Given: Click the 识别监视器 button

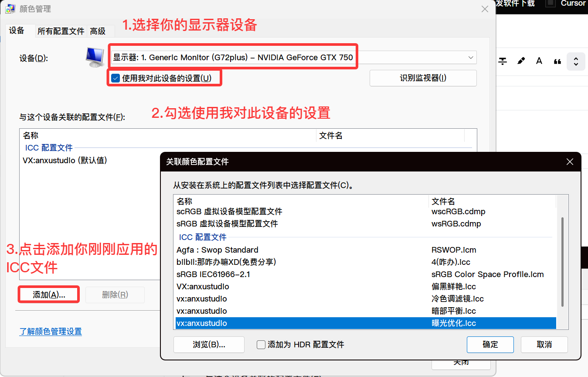Looking at the screenshot, I should 423,78.
